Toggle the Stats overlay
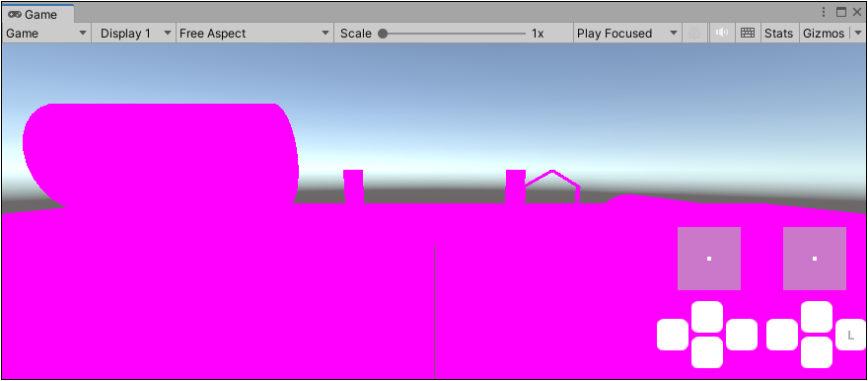The height and width of the screenshot is (381, 868). pos(778,34)
